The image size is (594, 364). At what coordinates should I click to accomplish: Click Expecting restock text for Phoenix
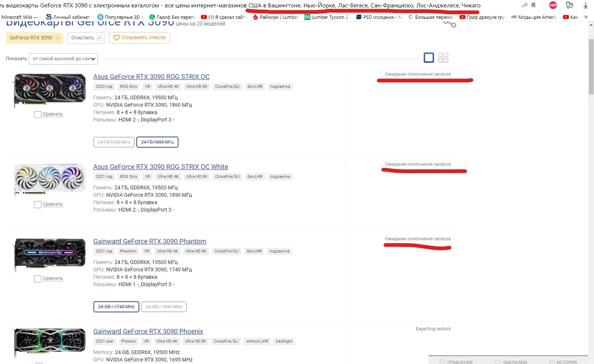tap(433, 329)
